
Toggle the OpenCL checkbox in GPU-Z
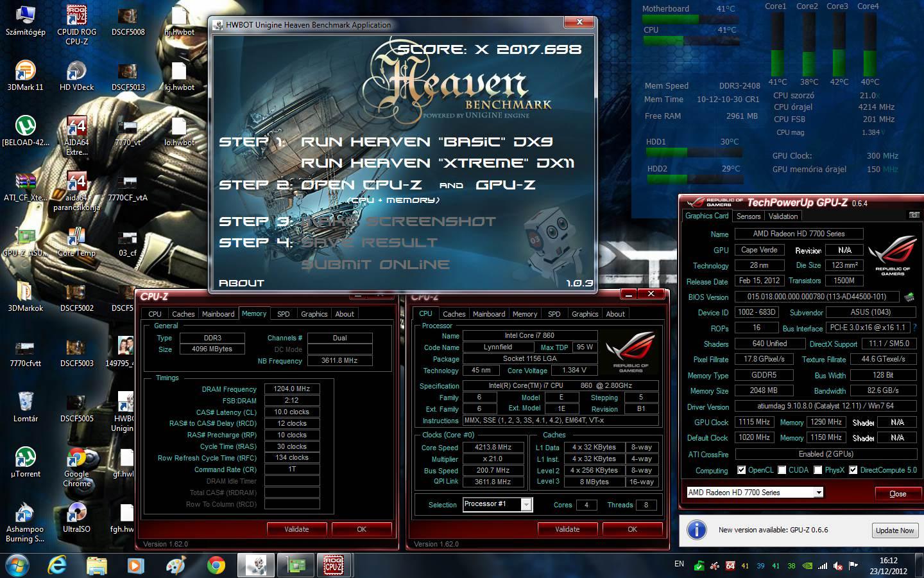pos(741,470)
